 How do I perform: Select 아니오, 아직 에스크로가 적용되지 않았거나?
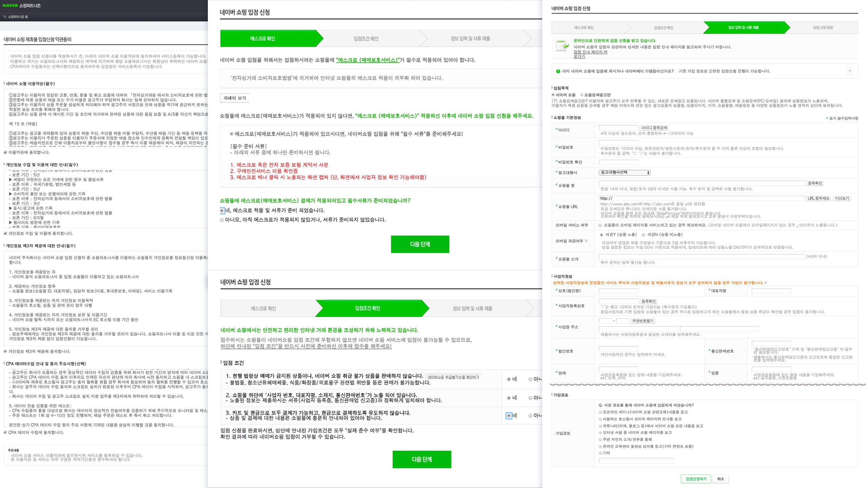[222, 220]
